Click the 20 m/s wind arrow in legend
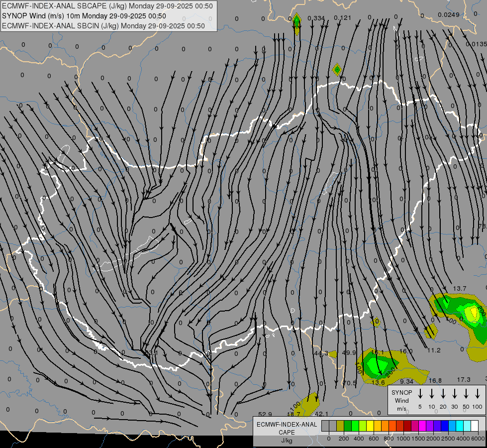The height and width of the screenshot is (448, 487). coord(443,394)
